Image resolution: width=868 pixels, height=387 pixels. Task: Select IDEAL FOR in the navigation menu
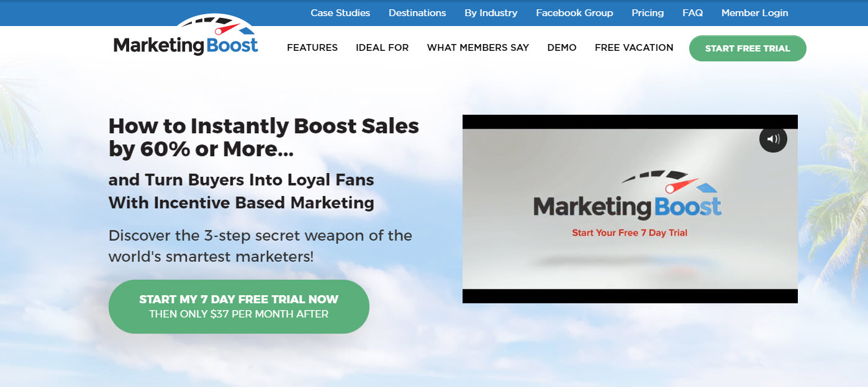[x=382, y=48]
